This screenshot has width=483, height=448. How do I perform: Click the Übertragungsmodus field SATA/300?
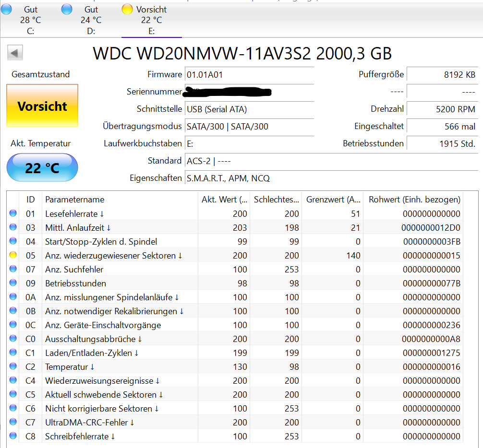point(250,127)
